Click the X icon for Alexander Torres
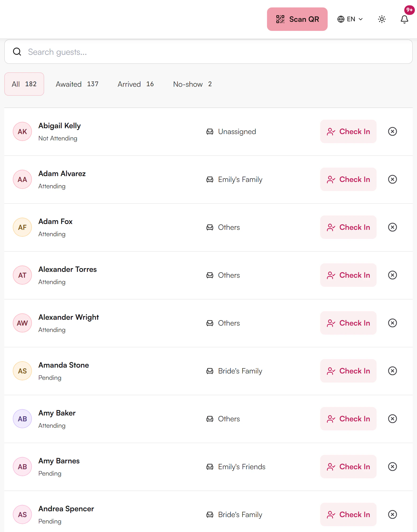The width and height of the screenshot is (417, 532). (393, 275)
